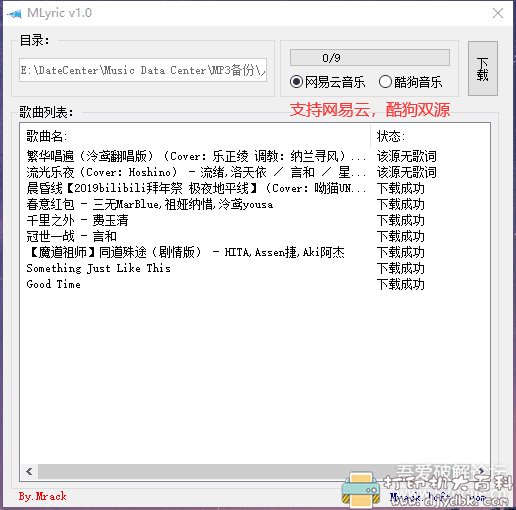The image size is (516, 510).
Task: Close the MLyric window
Action: click(x=498, y=13)
